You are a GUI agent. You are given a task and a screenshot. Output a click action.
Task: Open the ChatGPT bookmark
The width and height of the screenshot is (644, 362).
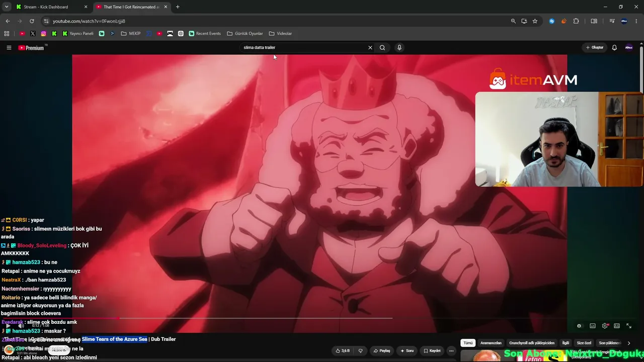click(x=181, y=34)
